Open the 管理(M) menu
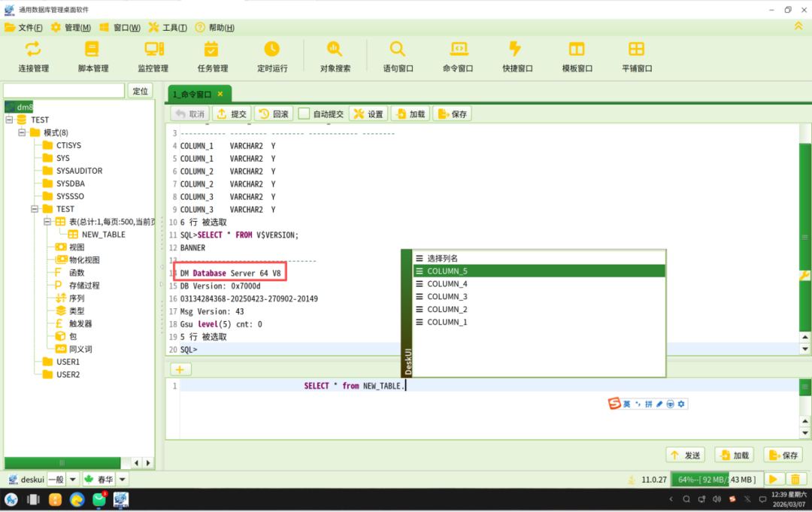Screen dimensions: 812x512 point(71,27)
